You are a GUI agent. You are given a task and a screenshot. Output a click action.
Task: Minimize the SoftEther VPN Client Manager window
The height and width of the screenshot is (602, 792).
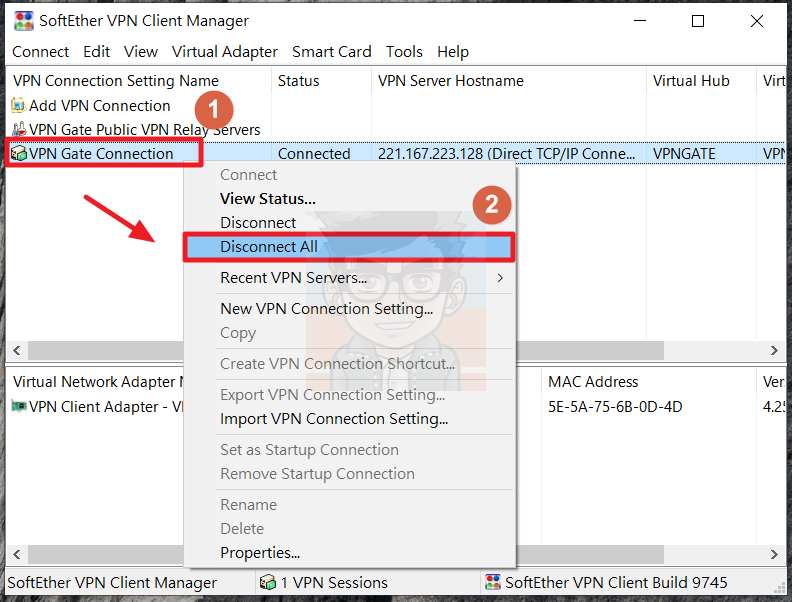point(640,21)
